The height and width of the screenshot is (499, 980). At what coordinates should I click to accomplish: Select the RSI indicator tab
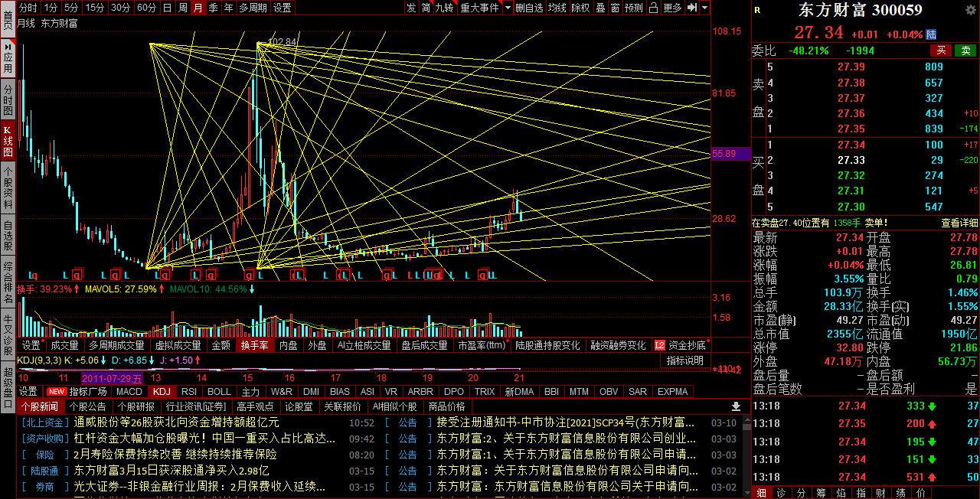(188, 391)
